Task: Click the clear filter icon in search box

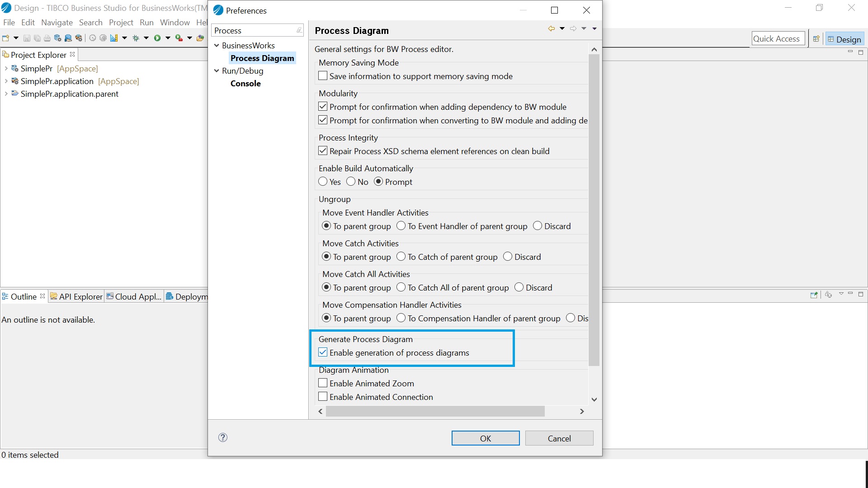Action: click(x=299, y=30)
